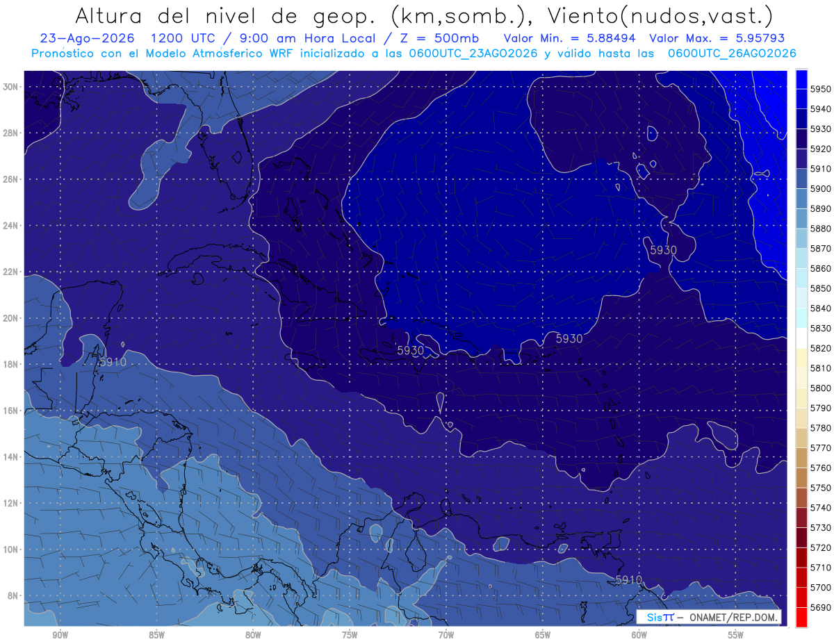Screen dimensions: 834x644
Task: Click the 30N latitude axis label
Action: pyautogui.click(x=11, y=86)
